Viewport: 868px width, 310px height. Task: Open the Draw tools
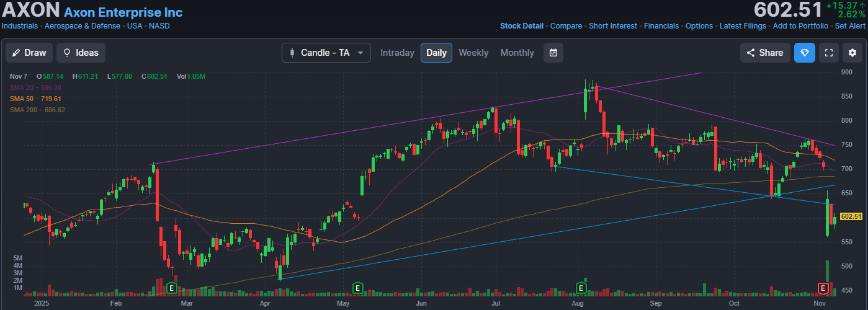click(29, 53)
